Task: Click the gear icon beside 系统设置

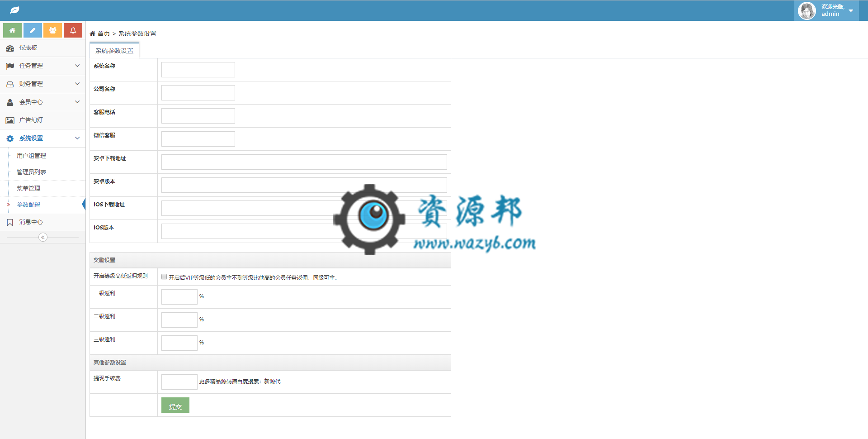Action: click(x=10, y=138)
